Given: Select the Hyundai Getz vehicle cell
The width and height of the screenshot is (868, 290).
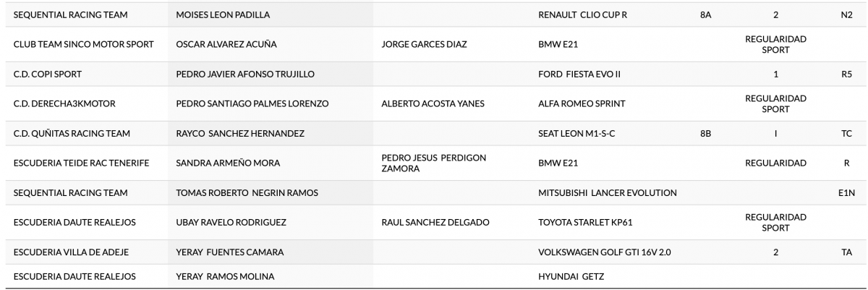Looking at the screenshot, I should pos(571,276).
